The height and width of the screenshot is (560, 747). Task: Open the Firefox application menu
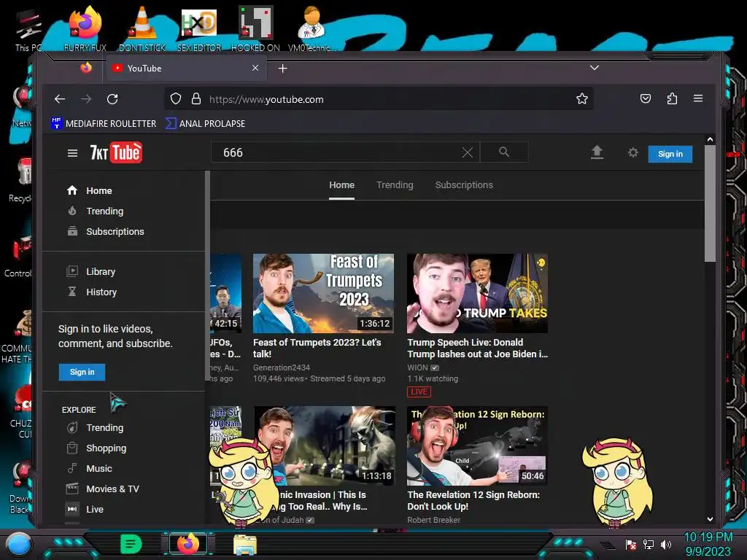coord(698,98)
